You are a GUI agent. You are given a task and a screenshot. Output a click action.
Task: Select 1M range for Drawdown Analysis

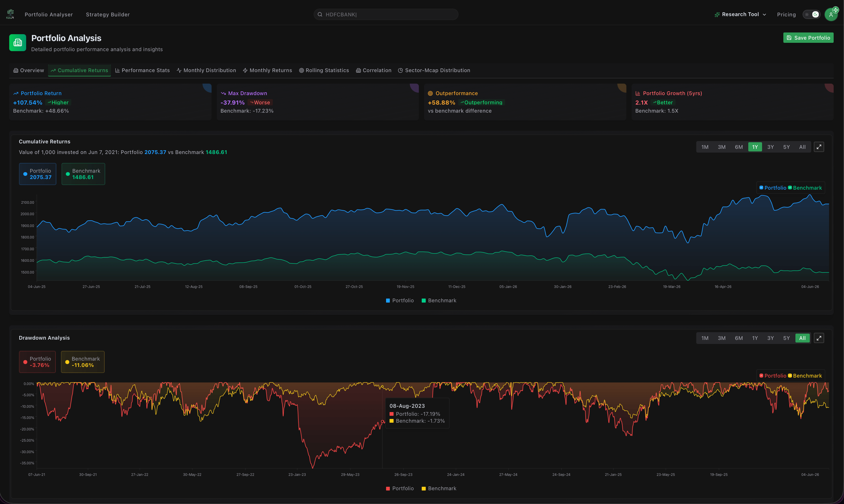[705, 338]
